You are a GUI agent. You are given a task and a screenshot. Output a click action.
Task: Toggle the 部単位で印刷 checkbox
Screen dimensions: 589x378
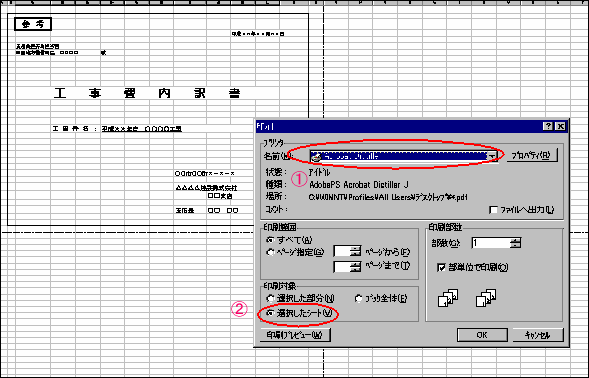click(x=441, y=267)
